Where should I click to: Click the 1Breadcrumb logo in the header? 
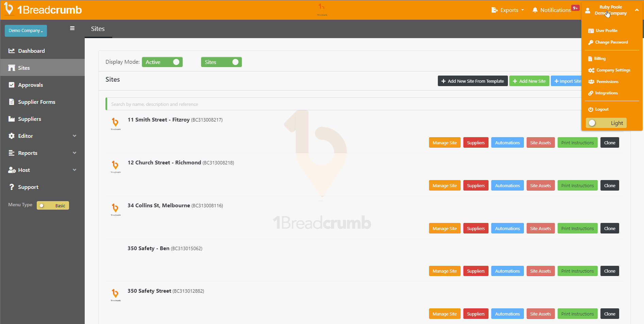point(43,10)
